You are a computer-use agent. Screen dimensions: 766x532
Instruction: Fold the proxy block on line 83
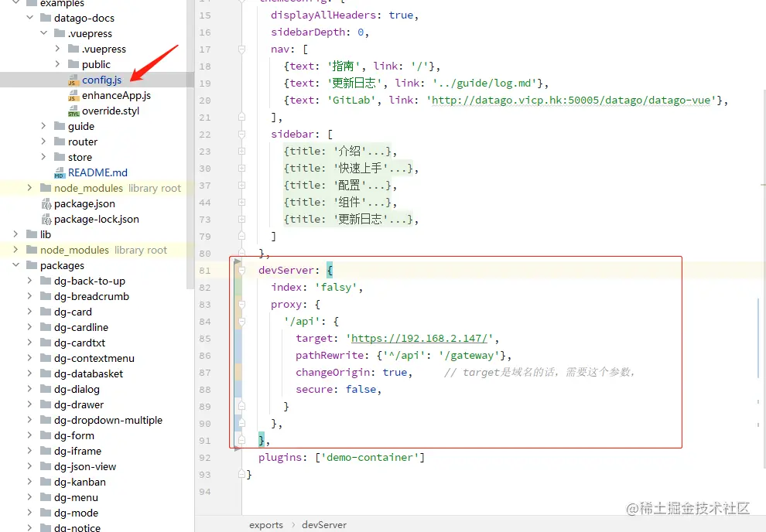point(241,305)
